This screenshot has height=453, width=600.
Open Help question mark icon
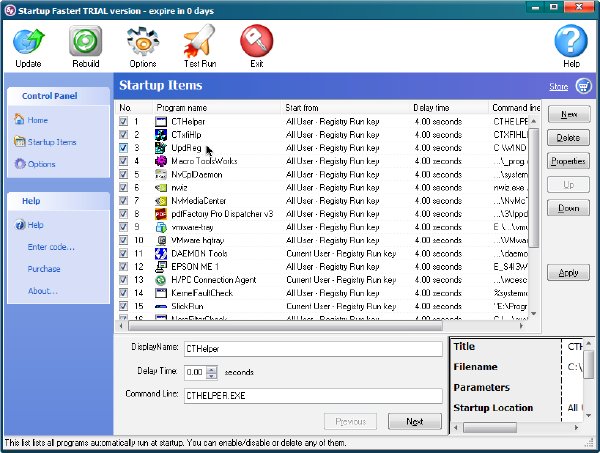571,41
